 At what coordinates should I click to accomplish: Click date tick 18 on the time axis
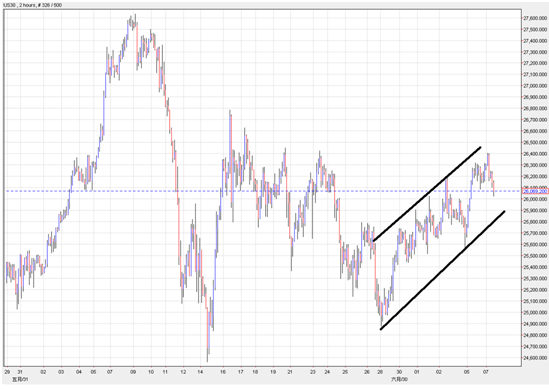[255, 372]
